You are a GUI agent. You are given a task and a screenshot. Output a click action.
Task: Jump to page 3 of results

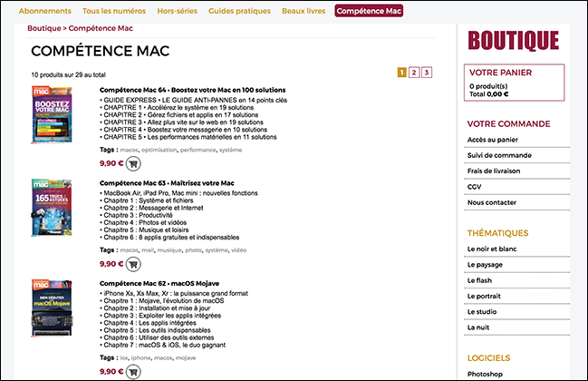[427, 73]
